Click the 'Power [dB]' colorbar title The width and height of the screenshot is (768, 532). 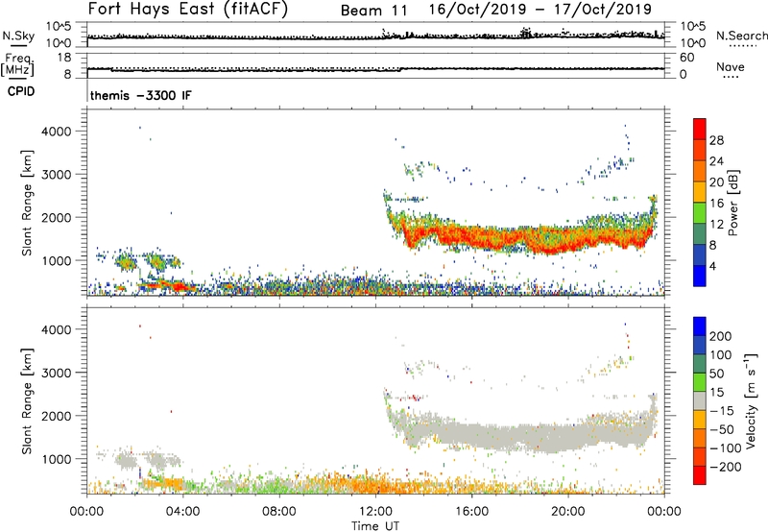pyautogui.click(x=732, y=203)
